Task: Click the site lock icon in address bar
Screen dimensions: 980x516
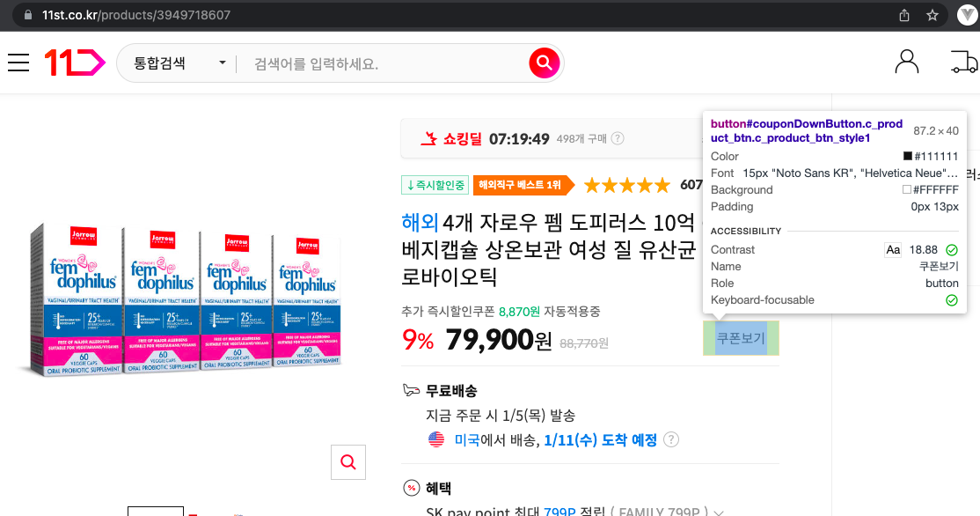Action: coord(27,15)
